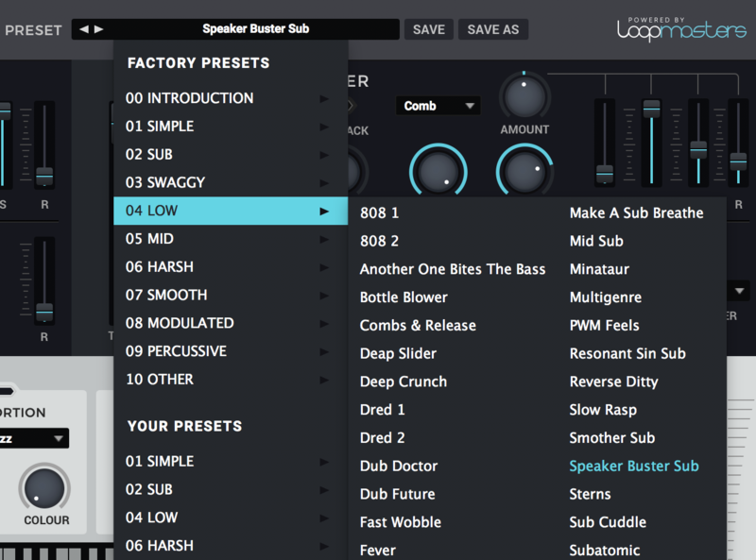Select the Dub Doctor preset

pyautogui.click(x=398, y=466)
